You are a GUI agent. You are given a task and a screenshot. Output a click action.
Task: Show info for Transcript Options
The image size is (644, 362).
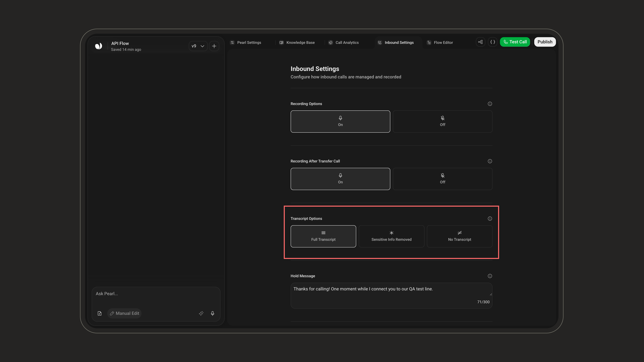pyautogui.click(x=490, y=219)
